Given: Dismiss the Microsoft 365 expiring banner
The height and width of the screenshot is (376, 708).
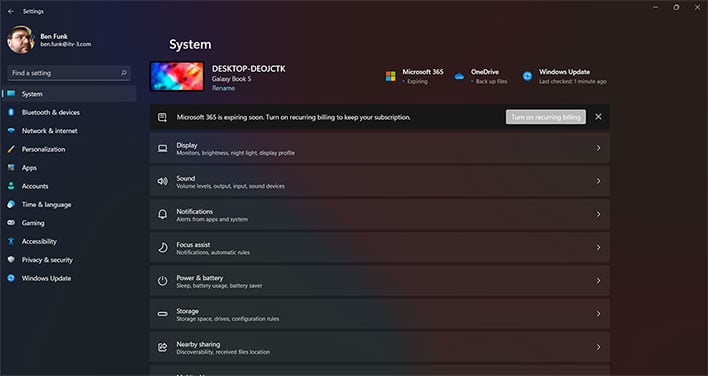Looking at the screenshot, I should pos(598,117).
